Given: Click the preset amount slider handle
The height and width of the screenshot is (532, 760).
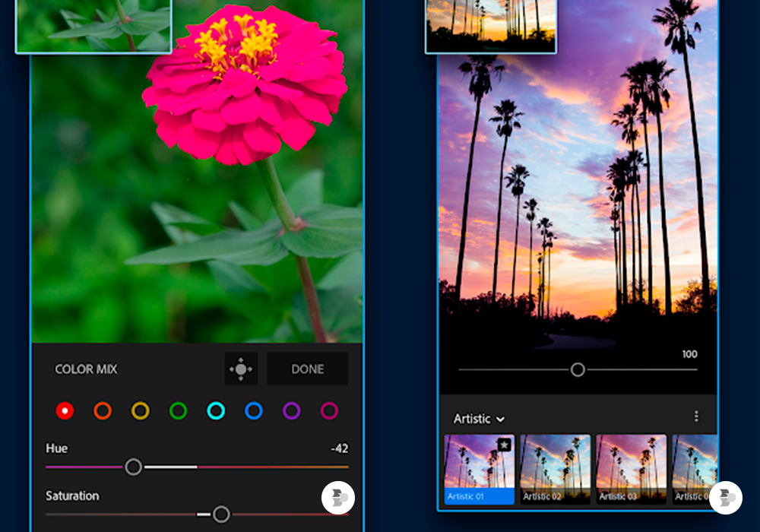Looking at the screenshot, I should click(x=578, y=369).
